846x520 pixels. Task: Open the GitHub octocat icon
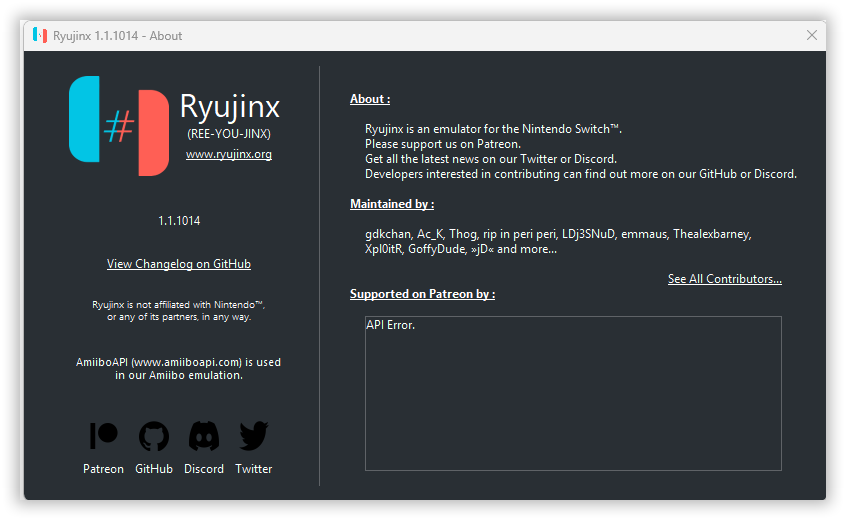pos(154,436)
